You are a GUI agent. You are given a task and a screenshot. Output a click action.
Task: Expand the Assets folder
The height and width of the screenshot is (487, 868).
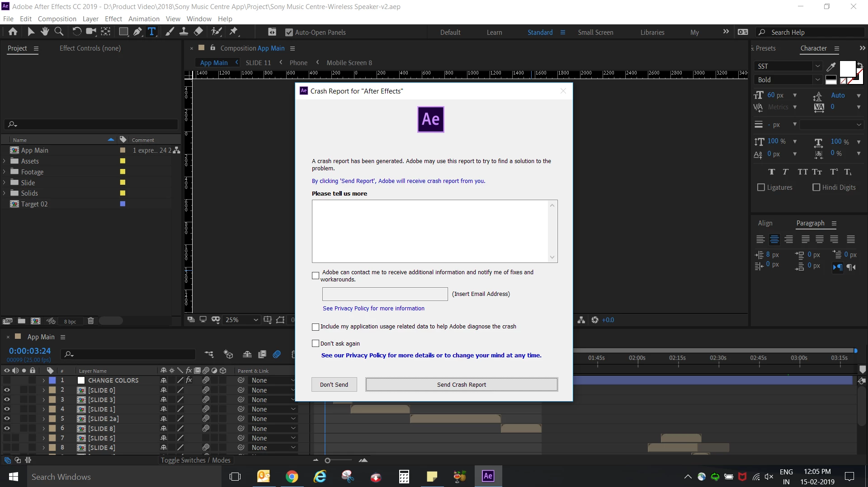(x=5, y=161)
